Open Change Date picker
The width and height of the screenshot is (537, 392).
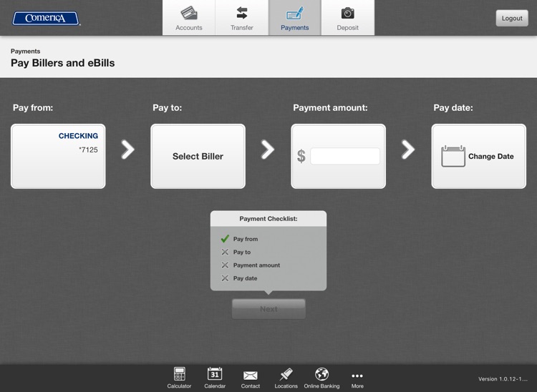pos(479,156)
